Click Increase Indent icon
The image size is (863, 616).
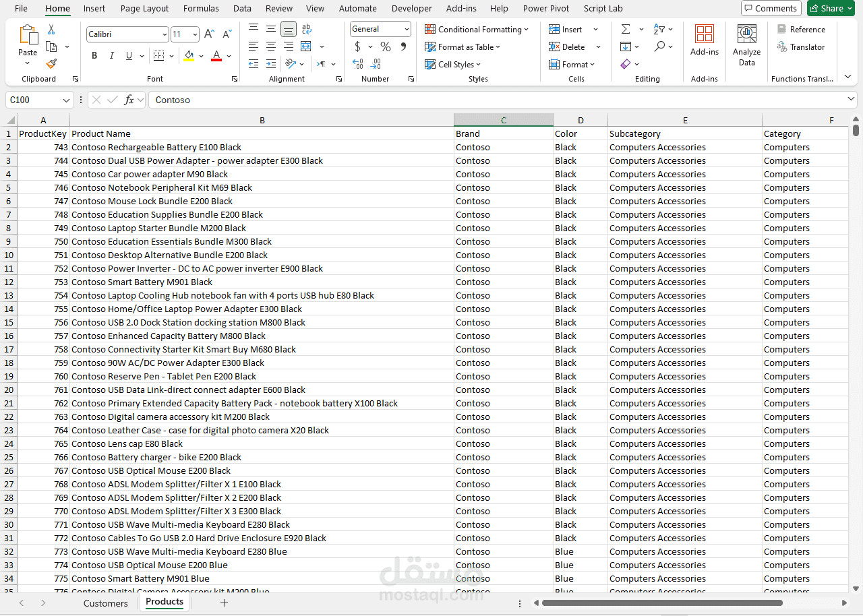pyautogui.click(x=271, y=64)
